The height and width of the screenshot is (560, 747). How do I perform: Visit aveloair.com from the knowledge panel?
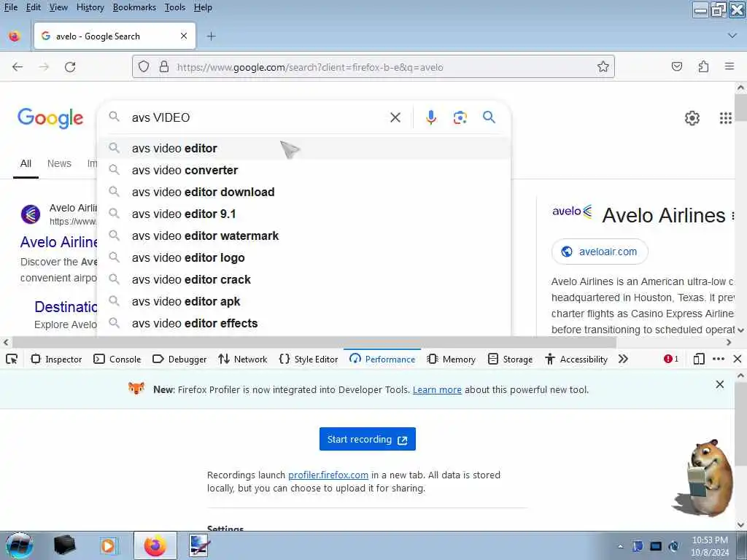[x=600, y=252]
